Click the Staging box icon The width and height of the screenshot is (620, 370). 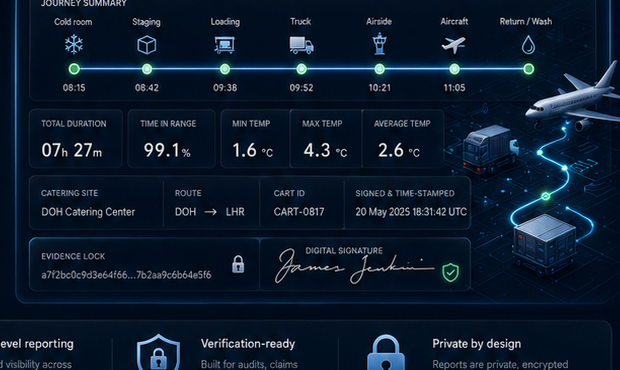coord(147,45)
